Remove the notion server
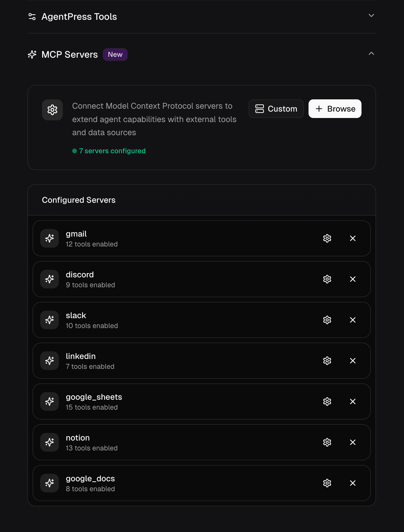Image resolution: width=404 pixels, height=532 pixels. [352, 442]
